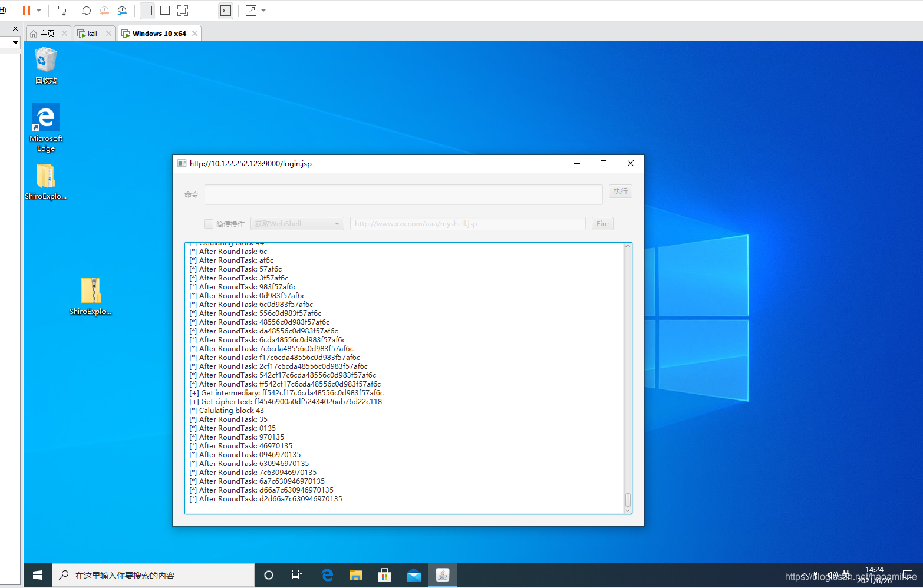This screenshot has width=923, height=588.
Task: Select the Microsoft Edge desktop shortcut
Action: tap(46, 128)
